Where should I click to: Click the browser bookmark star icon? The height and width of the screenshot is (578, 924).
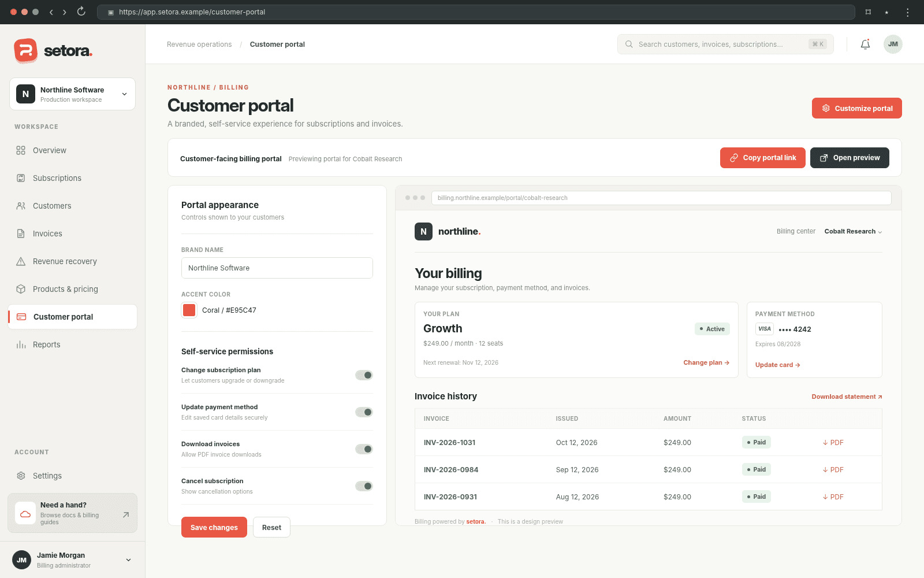coord(886,12)
